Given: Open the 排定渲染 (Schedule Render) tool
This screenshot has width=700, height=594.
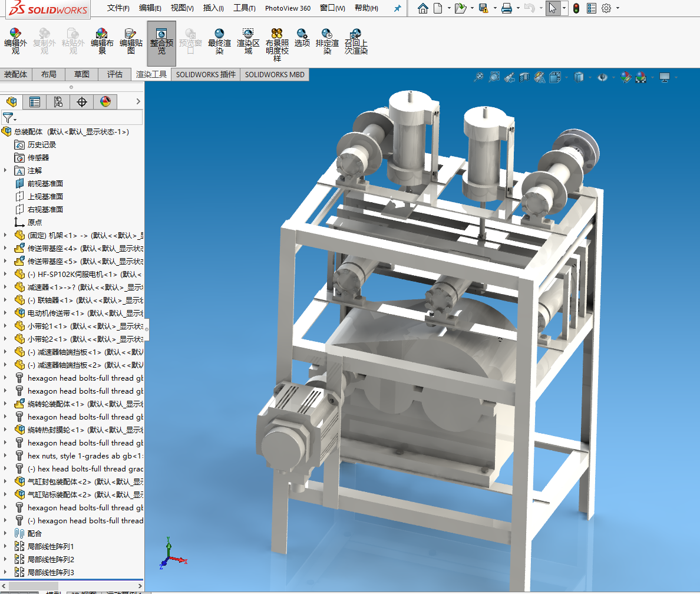Looking at the screenshot, I should coord(327,41).
